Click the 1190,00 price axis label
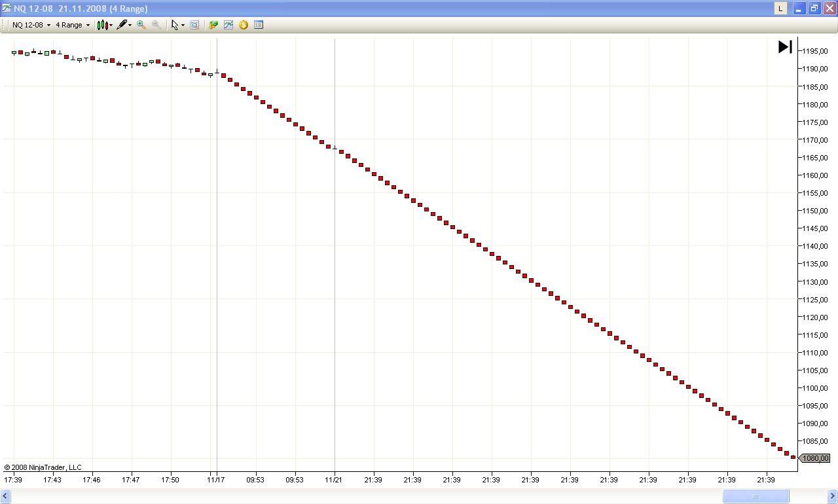Image resolution: width=838 pixels, height=504 pixels. pos(816,69)
